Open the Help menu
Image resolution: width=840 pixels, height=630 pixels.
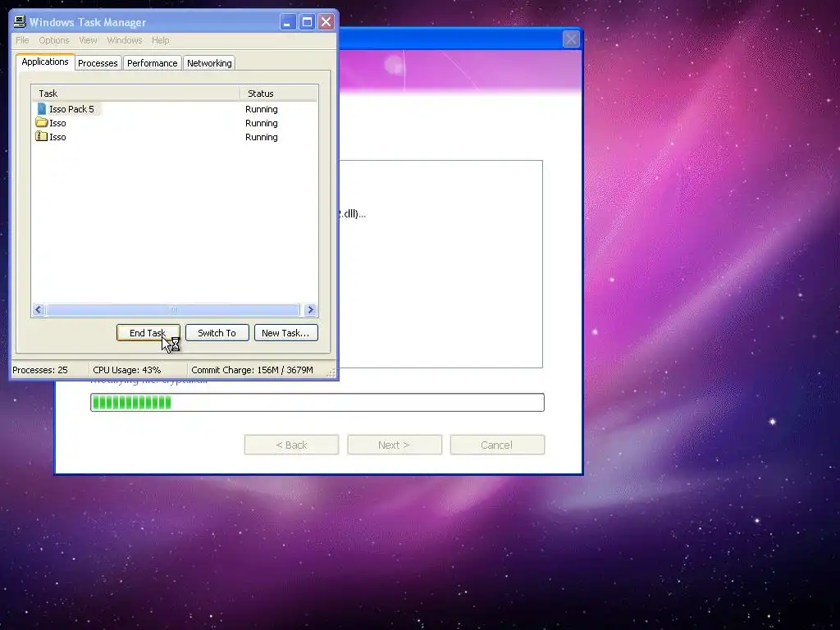(x=160, y=40)
